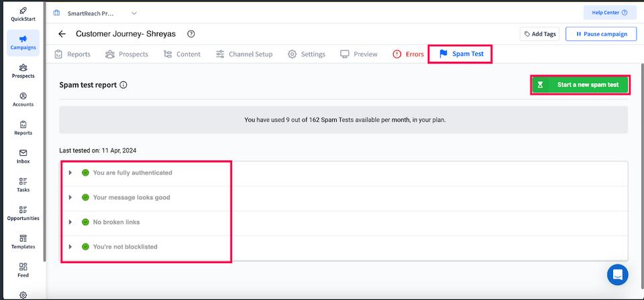Open the Channel Setup tab
Screen dimensions: 644x300
coord(244,54)
